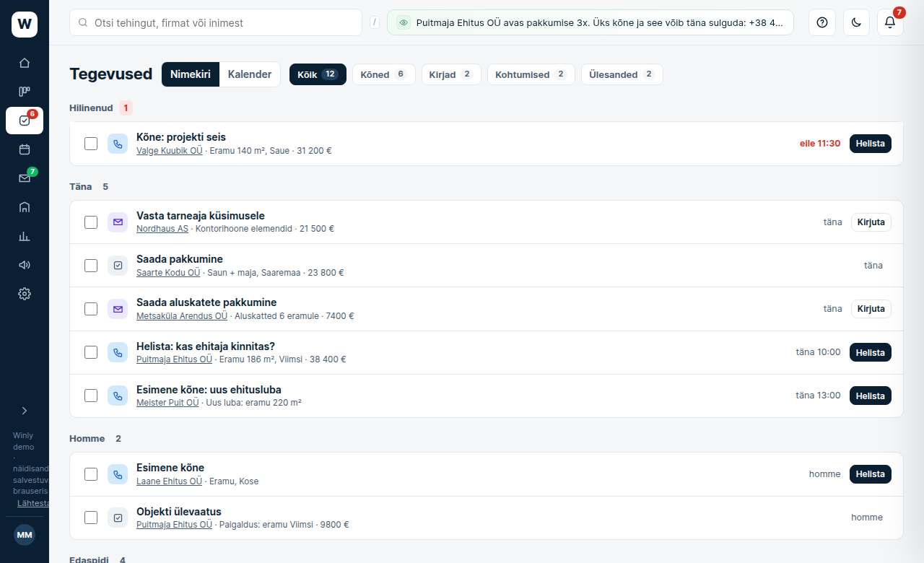924x563 pixels.
Task: Open the help question mark icon
Action: coord(821,22)
